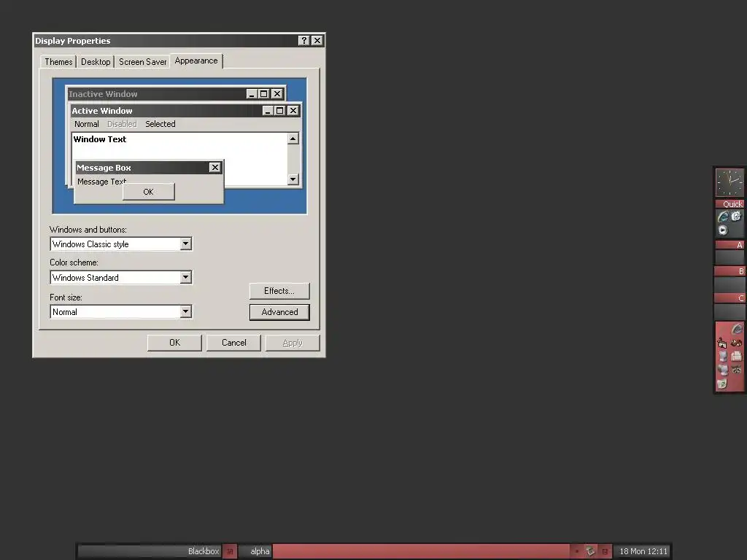Click the preview scrollbar up arrow

click(x=293, y=139)
